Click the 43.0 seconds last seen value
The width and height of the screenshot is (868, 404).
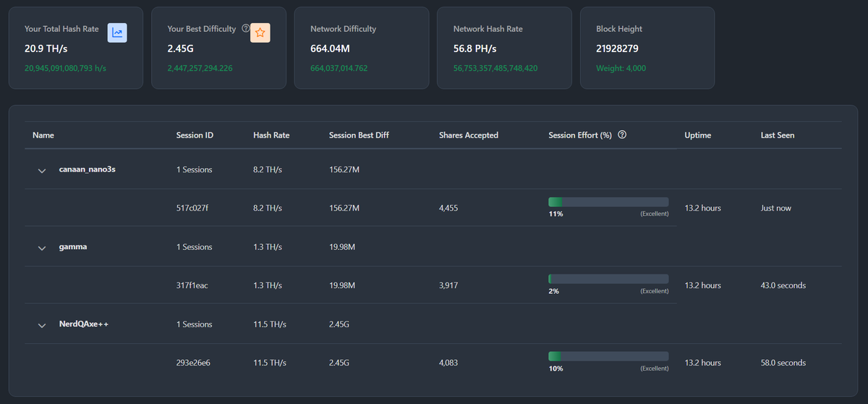[783, 286]
